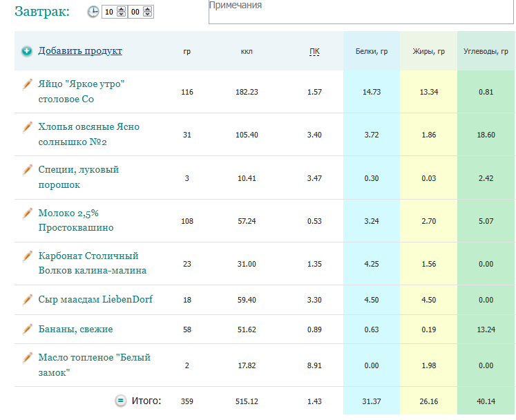Select milk calories value 57.24
516x420 pixels.
tap(247, 221)
